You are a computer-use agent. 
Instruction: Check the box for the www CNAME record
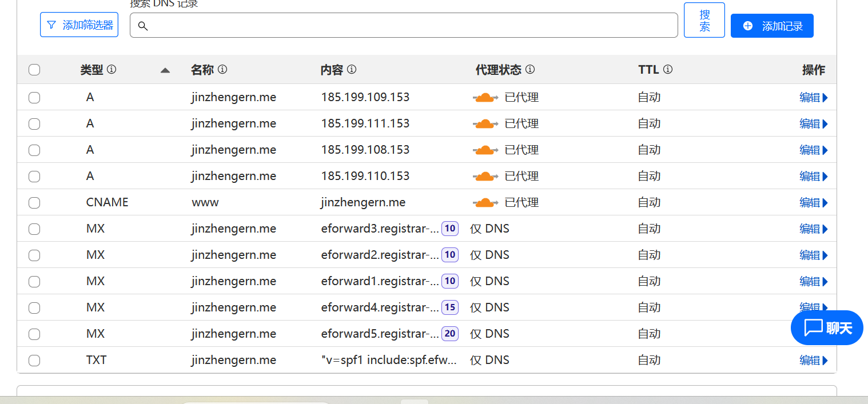(x=34, y=202)
